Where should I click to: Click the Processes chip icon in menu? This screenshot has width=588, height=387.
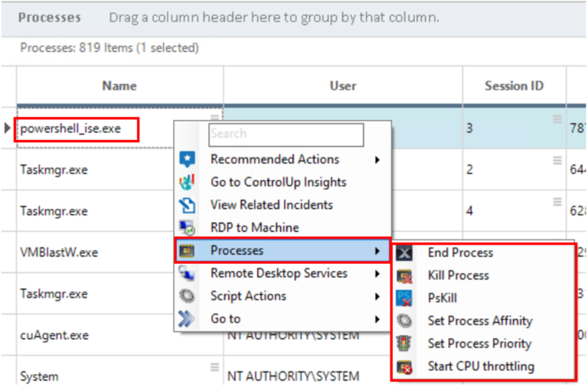[187, 250]
